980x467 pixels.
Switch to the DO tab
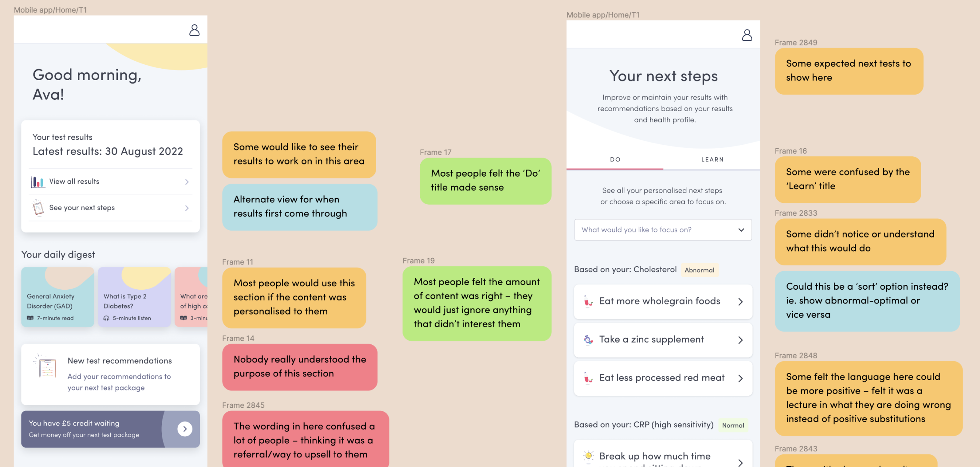(x=615, y=160)
